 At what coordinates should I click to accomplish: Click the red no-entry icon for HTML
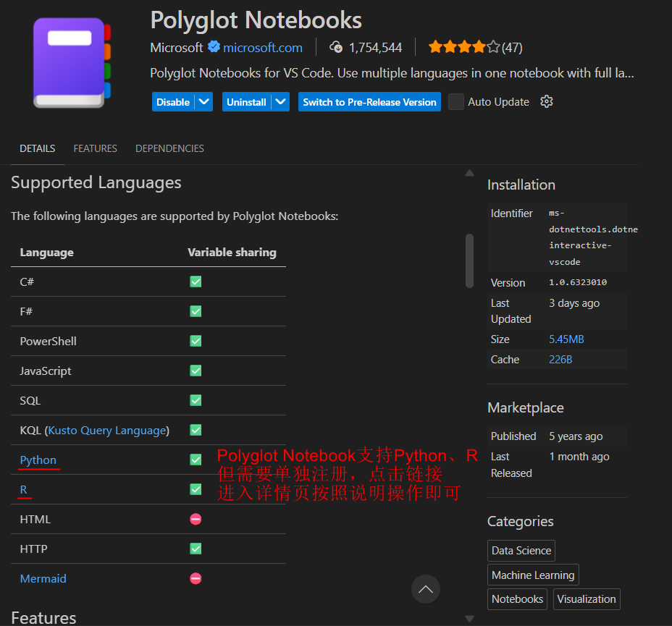point(196,519)
